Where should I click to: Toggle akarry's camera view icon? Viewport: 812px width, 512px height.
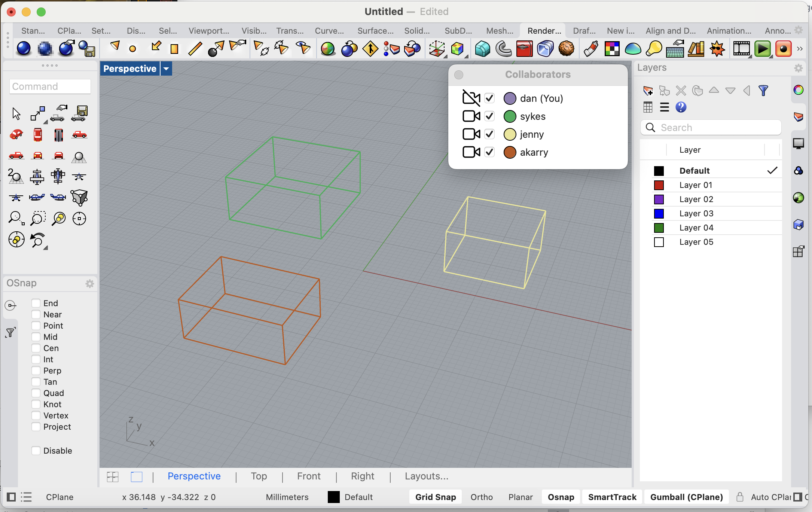[x=471, y=152]
